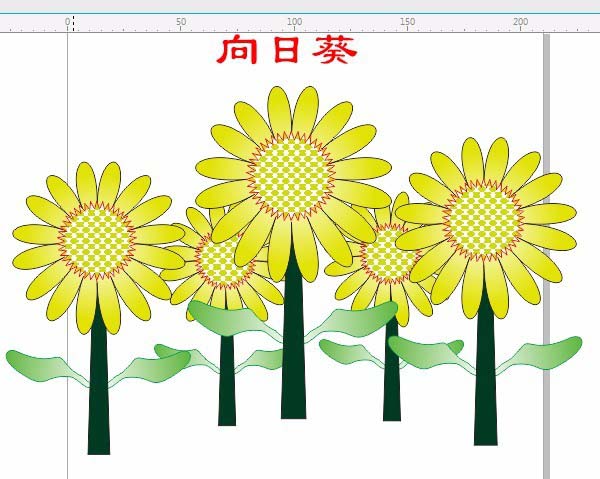Click the ruler at the 200 mark
The image size is (600, 479).
(520, 22)
